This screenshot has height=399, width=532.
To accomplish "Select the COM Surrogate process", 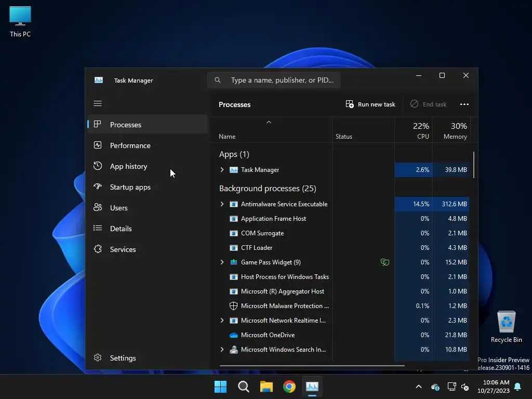I will pos(340,233).
